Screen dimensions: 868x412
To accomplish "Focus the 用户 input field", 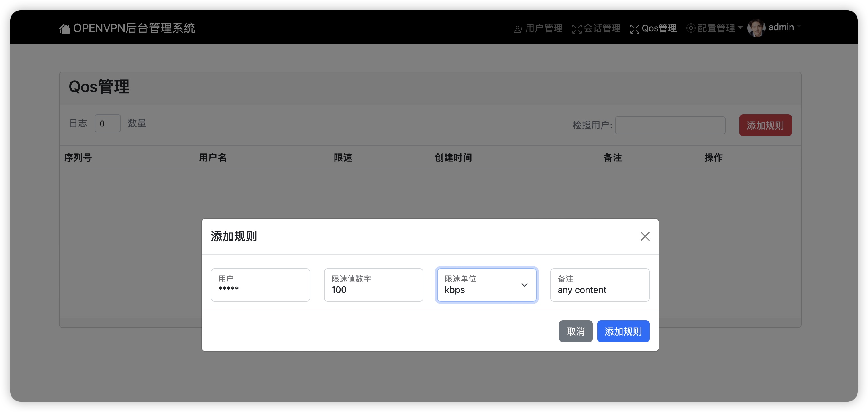I will click(260, 285).
